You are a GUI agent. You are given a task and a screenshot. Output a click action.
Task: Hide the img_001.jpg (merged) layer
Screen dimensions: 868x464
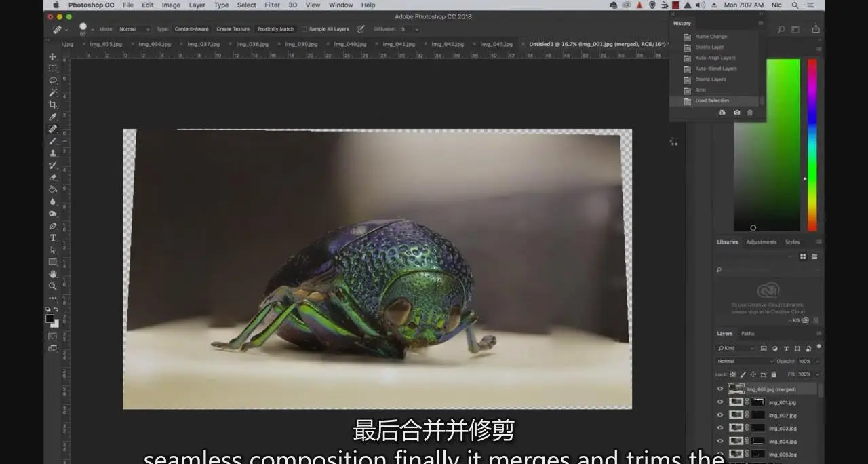click(720, 389)
